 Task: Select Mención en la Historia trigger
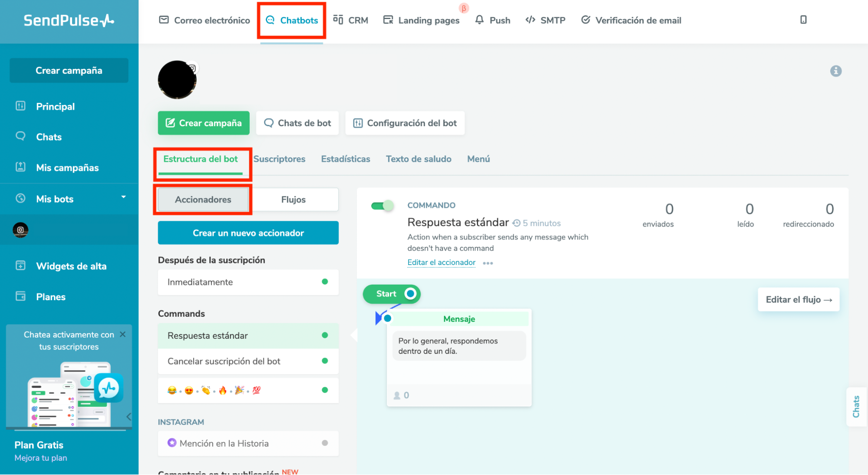click(x=248, y=443)
